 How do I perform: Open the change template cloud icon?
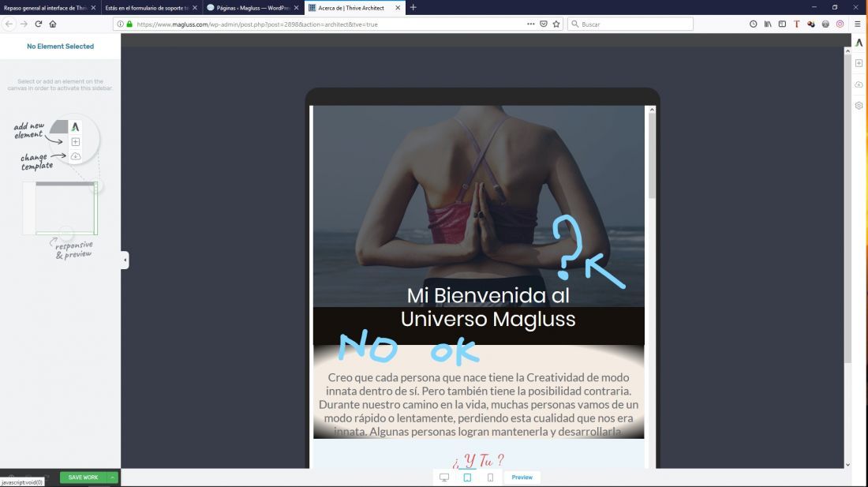(859, 84)
